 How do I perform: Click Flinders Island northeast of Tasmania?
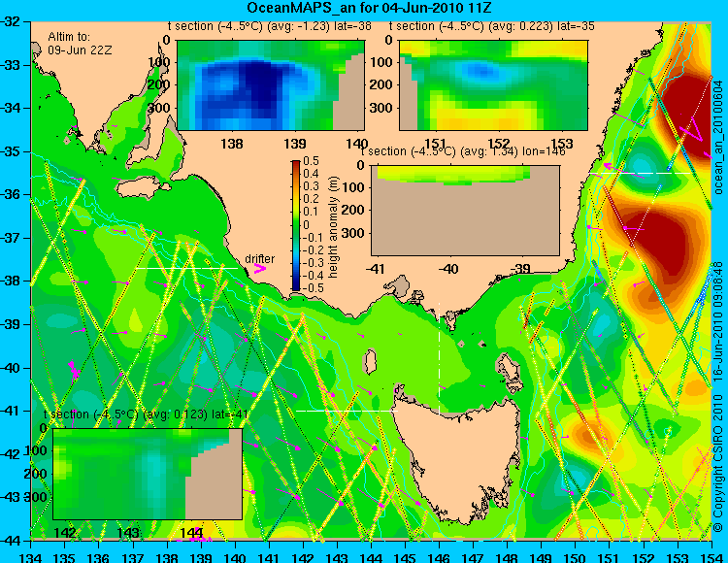(x=510, y=369)
